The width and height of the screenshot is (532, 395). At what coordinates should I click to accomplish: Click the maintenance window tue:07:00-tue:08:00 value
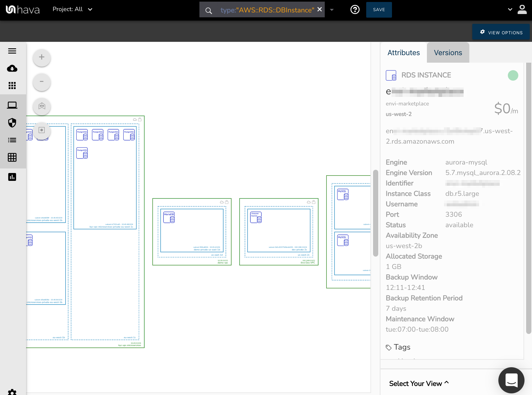pos(417,329)
